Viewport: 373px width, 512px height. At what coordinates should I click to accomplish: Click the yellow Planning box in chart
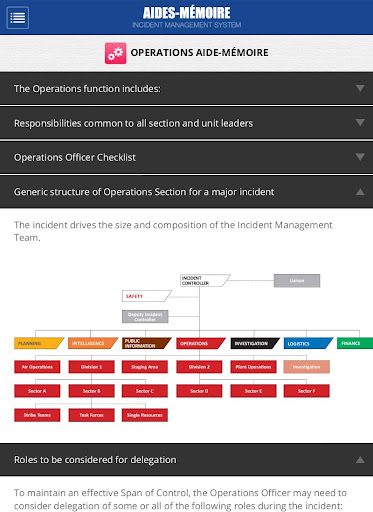(39, 343)
